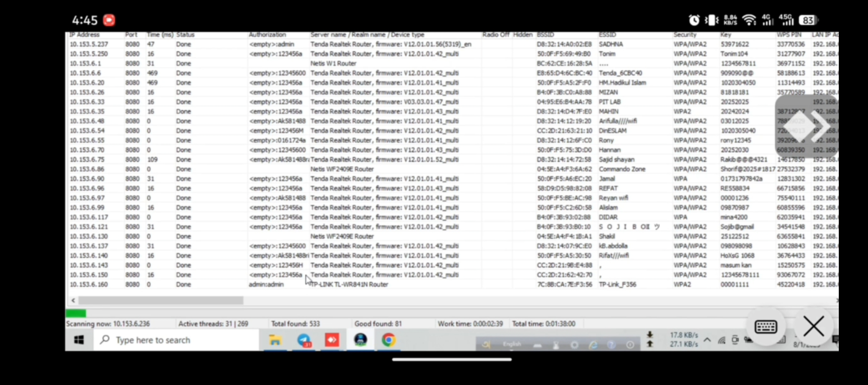868x385 pixels.
Task: Sort by the IP Address column header
Action: point(84,35)
